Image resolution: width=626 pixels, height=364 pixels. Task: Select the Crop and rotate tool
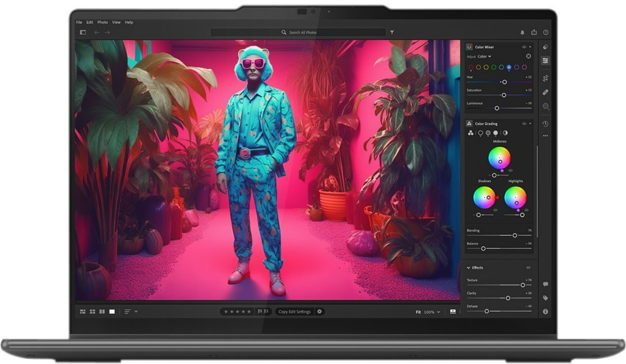(545, 78)
